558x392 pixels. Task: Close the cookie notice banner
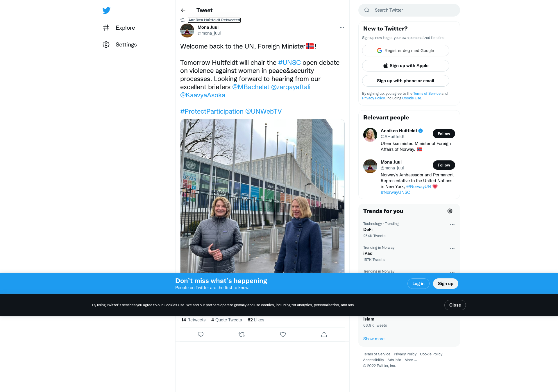coord(455,305)
